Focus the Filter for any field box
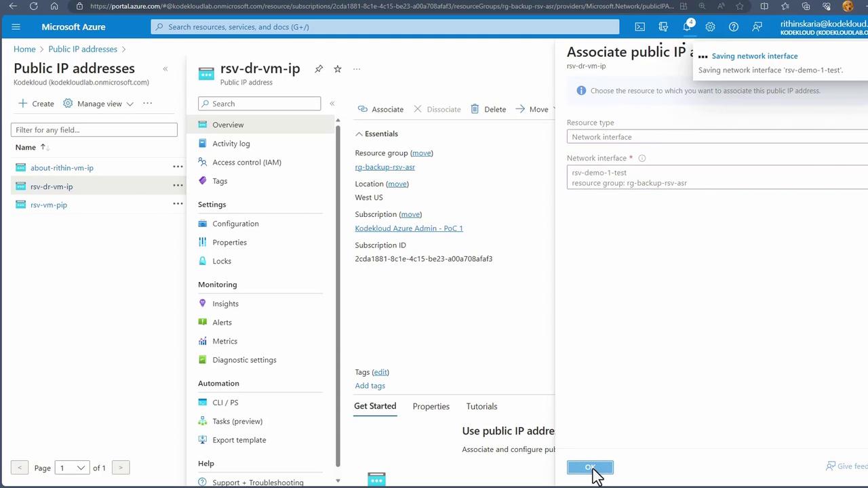 pyautogui.click(x=94, y=129)
